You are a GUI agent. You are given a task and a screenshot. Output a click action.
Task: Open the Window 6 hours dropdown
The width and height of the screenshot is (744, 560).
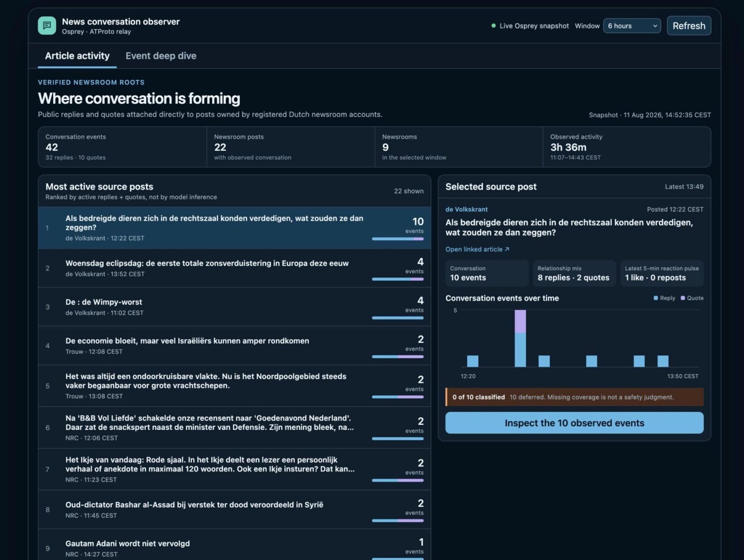[632, 26]
